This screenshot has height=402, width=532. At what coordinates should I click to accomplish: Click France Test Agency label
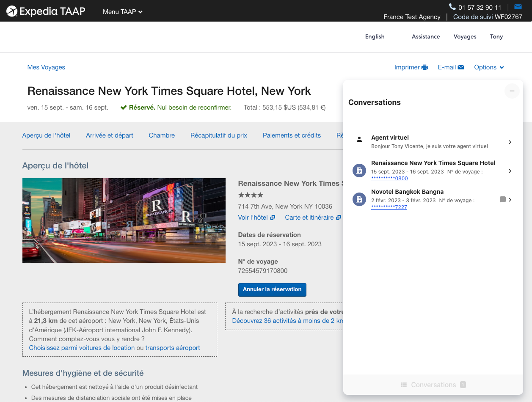click(x=412, y=17)
